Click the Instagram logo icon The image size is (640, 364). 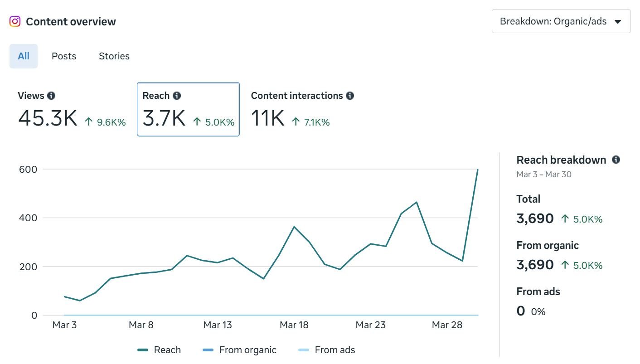[x=15, y=21]
